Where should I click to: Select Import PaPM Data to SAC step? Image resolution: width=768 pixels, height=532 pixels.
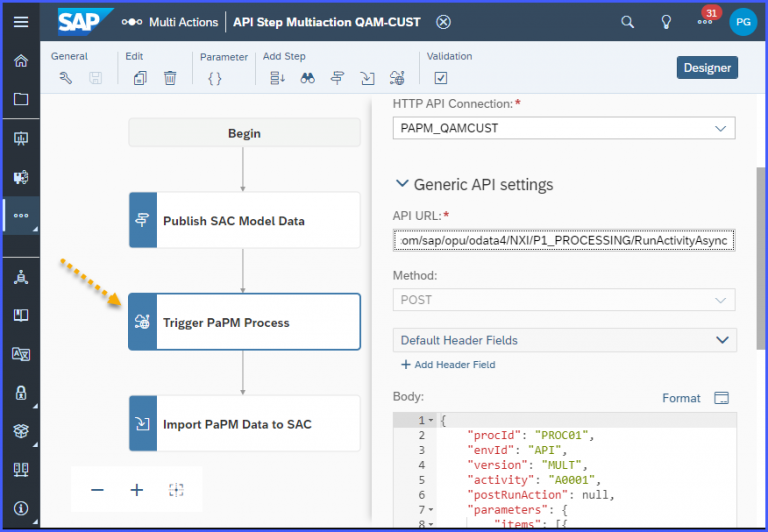point(244,424)
